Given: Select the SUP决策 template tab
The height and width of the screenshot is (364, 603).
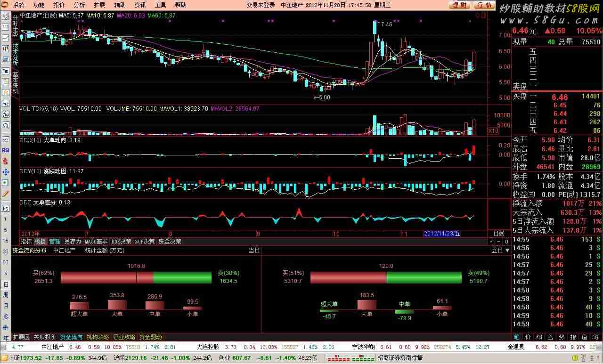Looking at the screenshot, I should click(x=145, y=242).
